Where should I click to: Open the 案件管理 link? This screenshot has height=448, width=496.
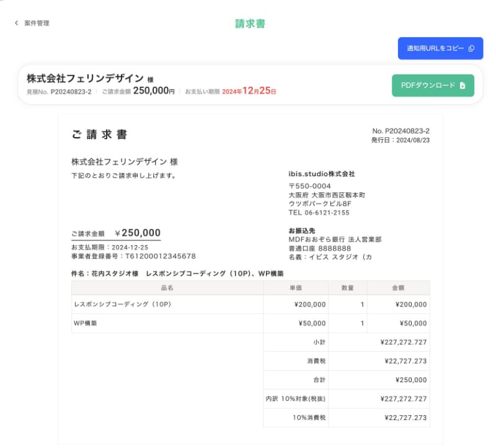coord(37,23)
